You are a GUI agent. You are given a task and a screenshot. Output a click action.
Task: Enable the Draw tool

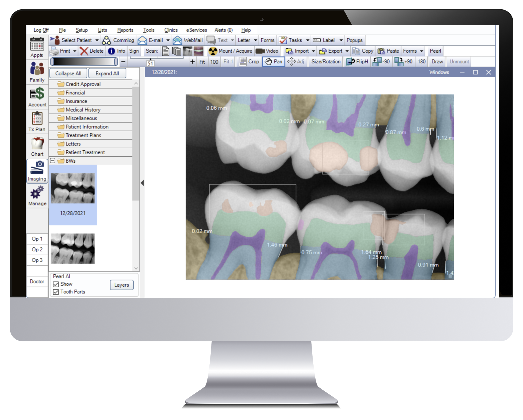tap(437, 62)
